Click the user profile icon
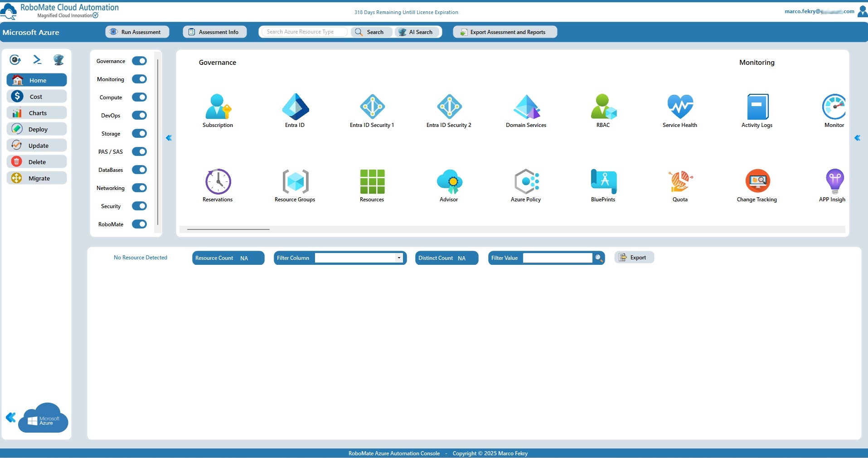 (863, 11)
